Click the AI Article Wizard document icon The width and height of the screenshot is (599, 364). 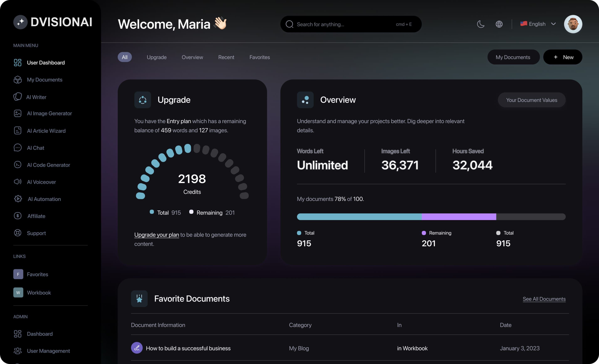tap(17, 131)
